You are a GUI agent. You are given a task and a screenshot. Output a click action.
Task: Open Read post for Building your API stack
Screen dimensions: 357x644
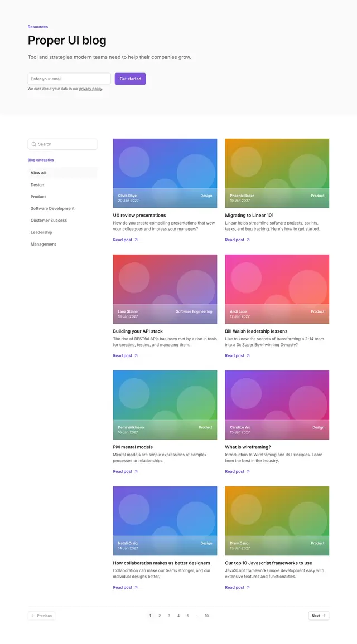click(x=126, y=355)
